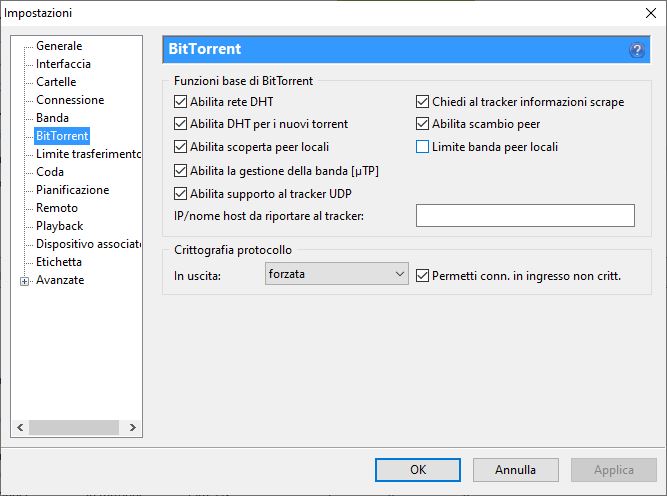Select Remoto in settings tree
Image resolution: width=667 pixels, height=496 pixels.
click(57, 208)
